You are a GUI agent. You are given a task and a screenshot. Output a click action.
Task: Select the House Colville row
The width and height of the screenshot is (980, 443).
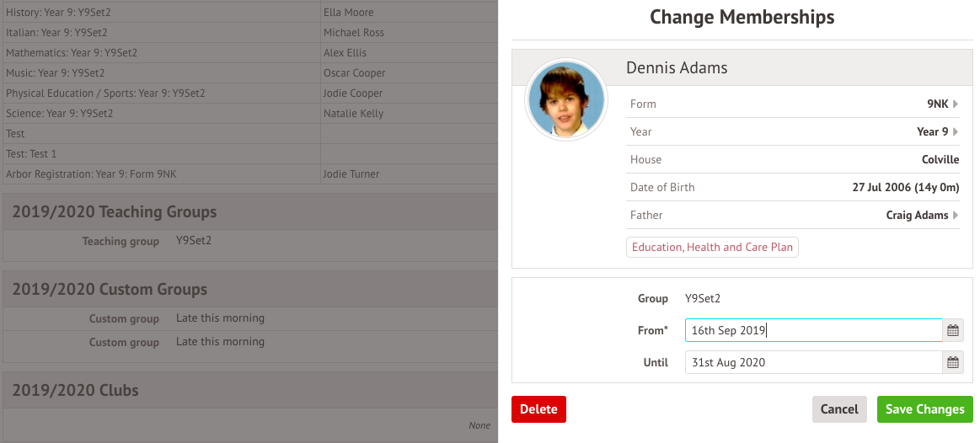[x=794, y=160]
